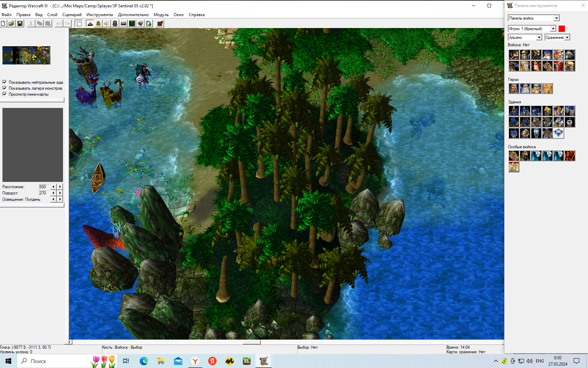Screen dimensions: 588x368
Task: Uncheck 'Показывать нейтральные здания' checkbox
Action: pyautogui.click(x=5, y=82)
